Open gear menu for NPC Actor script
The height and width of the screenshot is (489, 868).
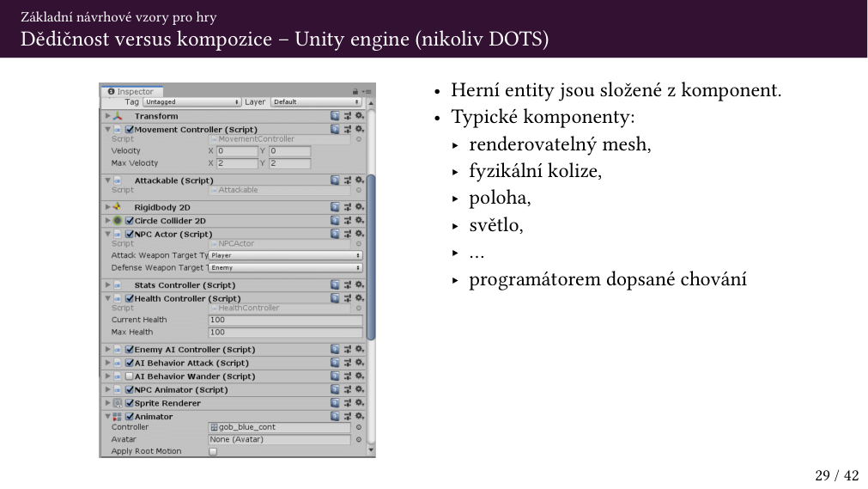click(x=359, y=234)
